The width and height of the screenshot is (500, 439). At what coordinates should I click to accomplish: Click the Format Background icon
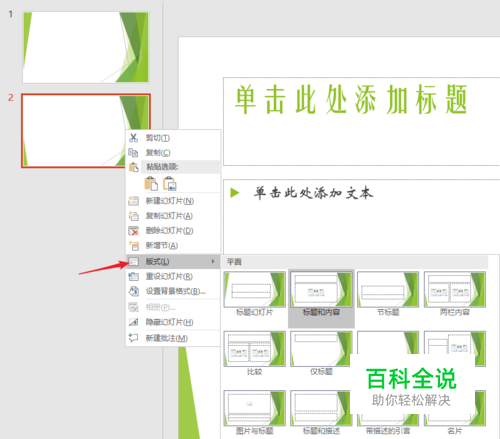click(x=134, y=291)
